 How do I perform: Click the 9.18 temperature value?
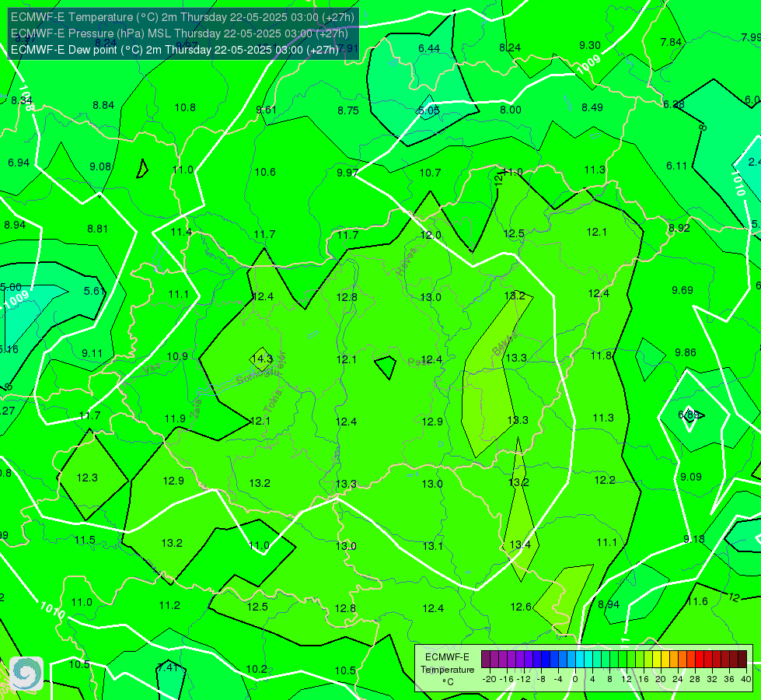point(694,539)
